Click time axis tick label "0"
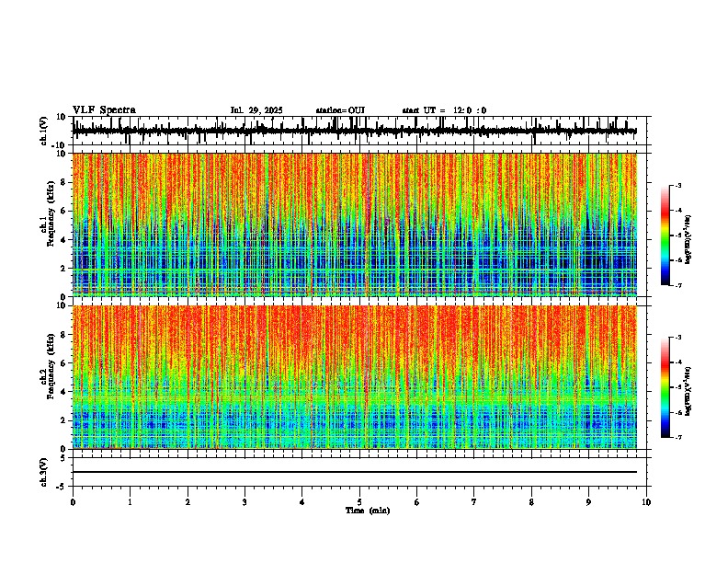The height and width of the screenshot is (563, 728). [x=73, y=502]
